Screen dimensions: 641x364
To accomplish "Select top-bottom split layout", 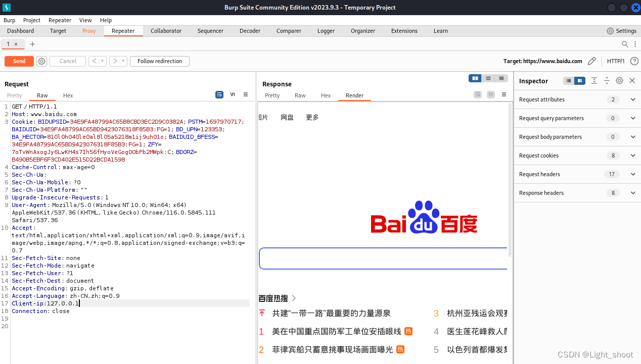I will (488, 78).
